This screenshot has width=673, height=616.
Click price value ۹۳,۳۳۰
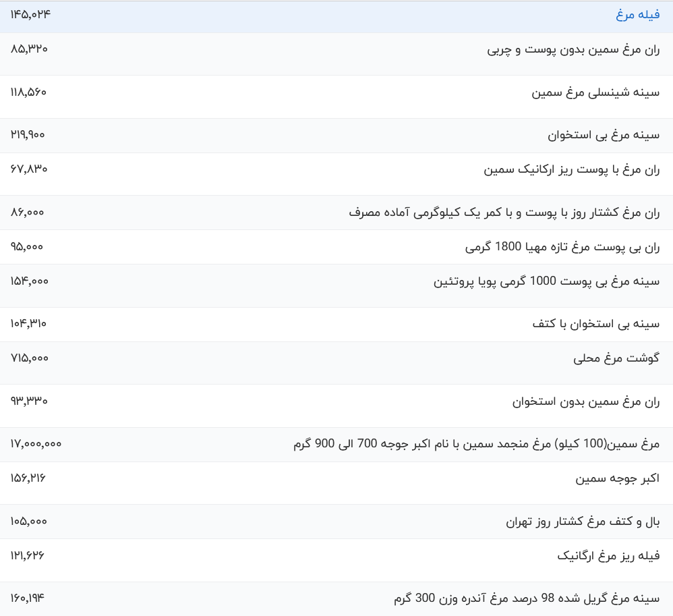tap(29, 401)
